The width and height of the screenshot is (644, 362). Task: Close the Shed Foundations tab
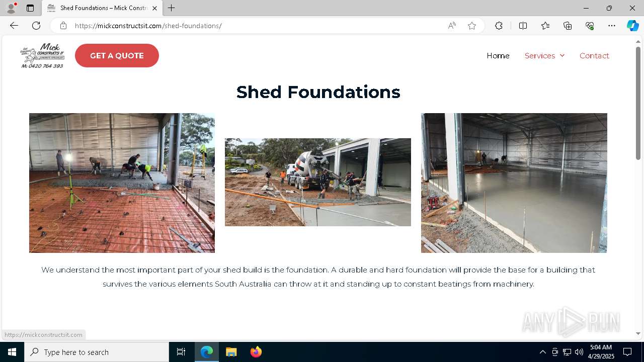pyautogui.click(x=154, y=8)
